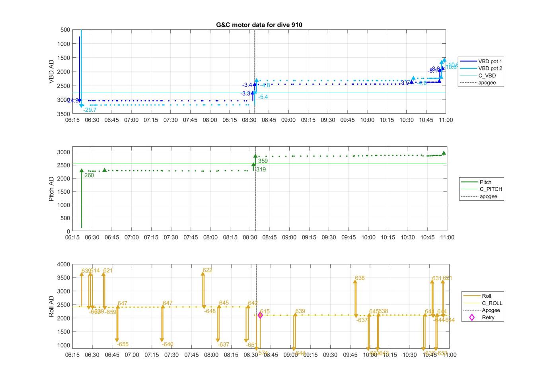Click the 614 label on Roll plot

pos(95,271)
